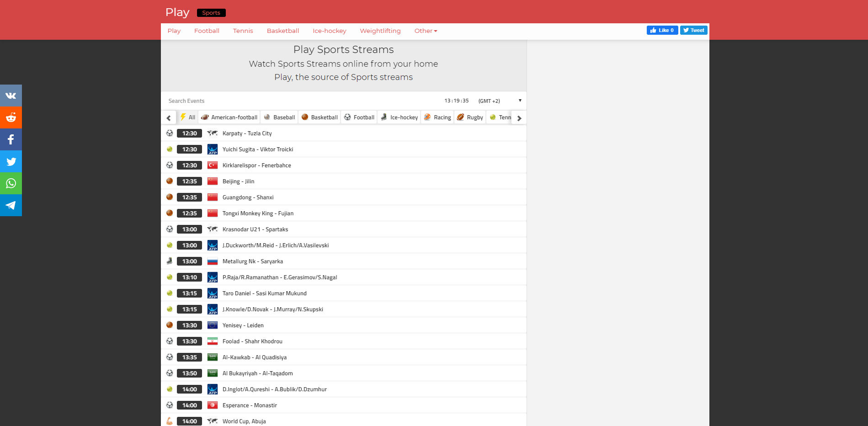Click inside the Search Events field
This screenshot has height=426, width=868.
coord(229,101)
